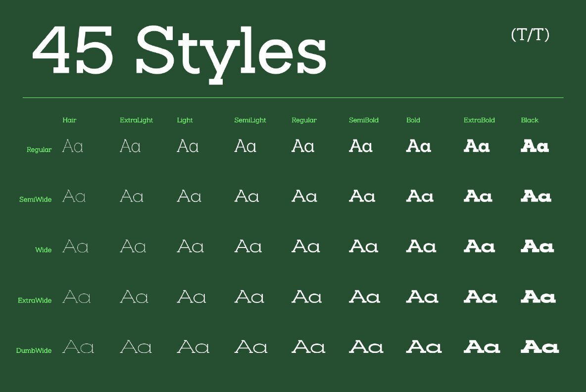The height and width of the screenshot is (392, 586).
Task: Select the ExtraWide ExtraBold Aa sample
Action: (480, 297)
